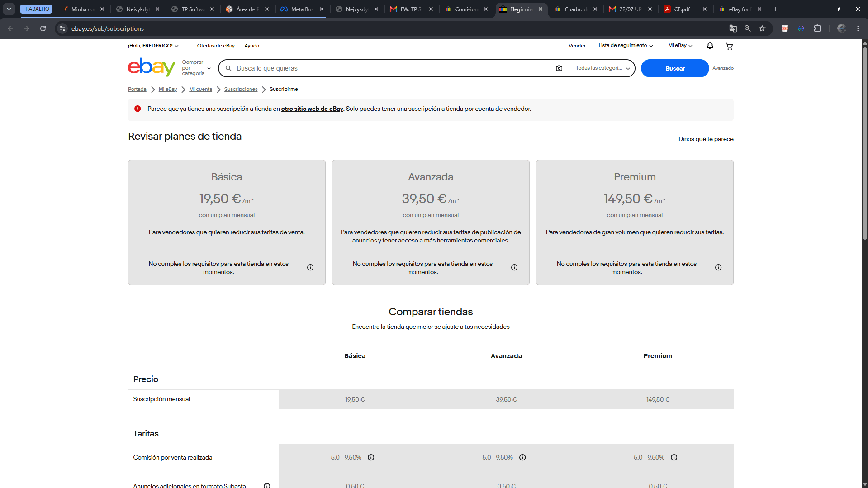Show info for Avanzada sales commission
868x488 pixels.
[x=522, y=458]
